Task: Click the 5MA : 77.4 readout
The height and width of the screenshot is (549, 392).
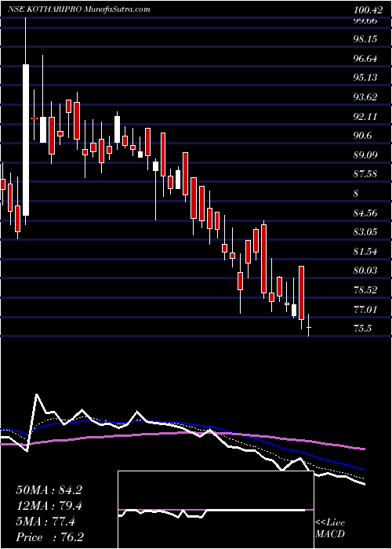Action: 45,522
